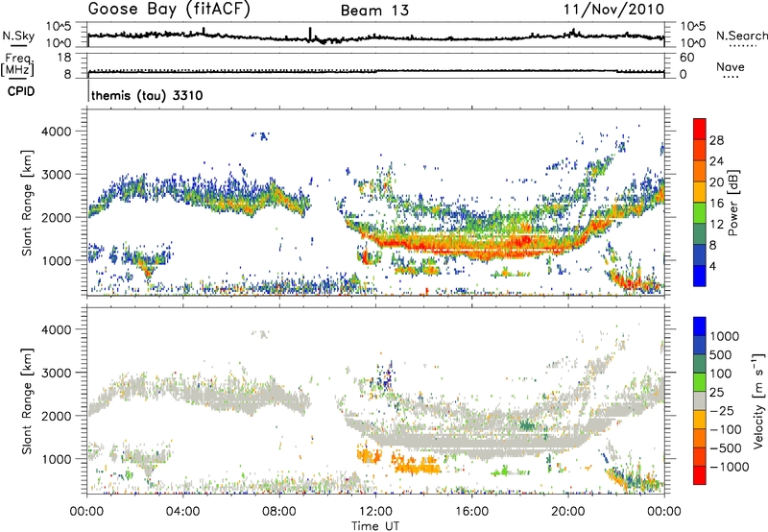Pick the dark blue top of Velocity colorbar
This screenshot has width=768, height=532.
700,324
